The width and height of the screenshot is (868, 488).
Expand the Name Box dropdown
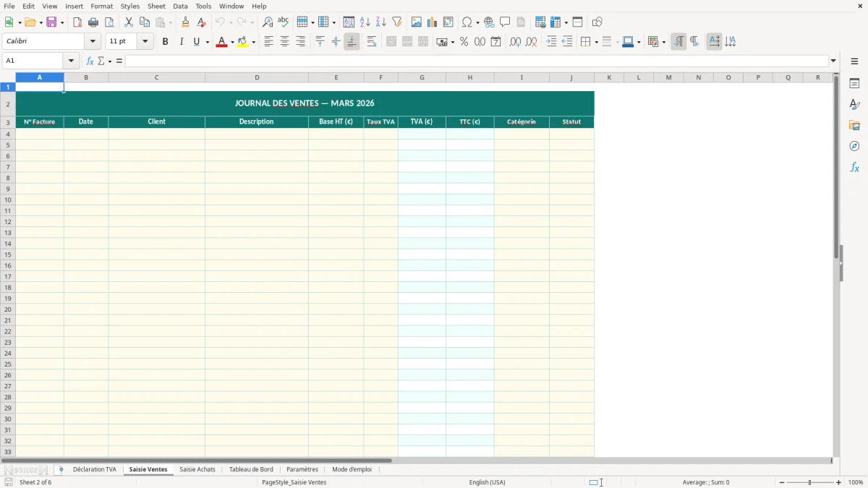[x=71, y=61]
